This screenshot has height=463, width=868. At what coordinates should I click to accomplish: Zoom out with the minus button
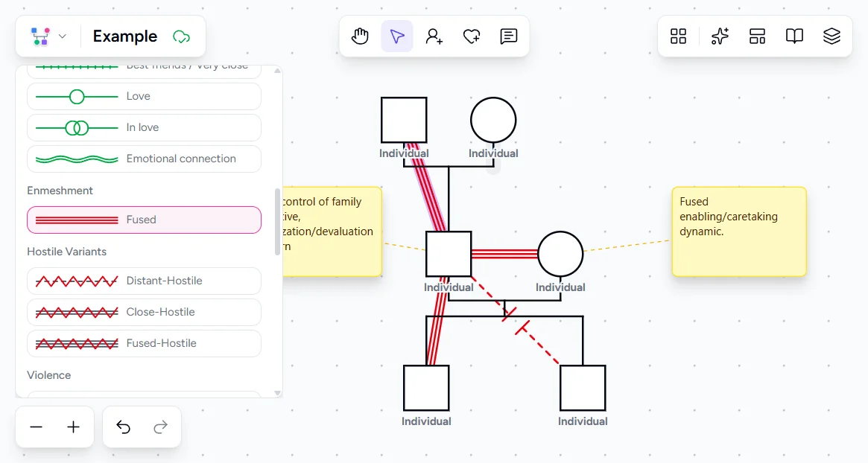(36, 427)
